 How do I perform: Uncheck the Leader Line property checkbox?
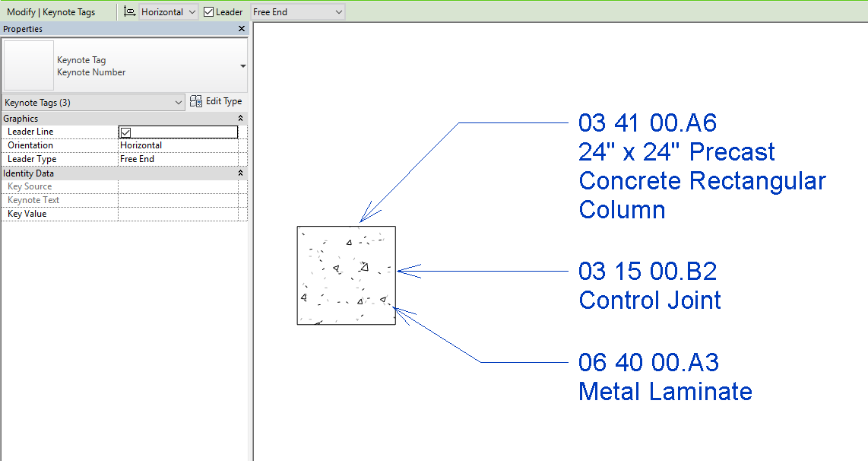(125, 131)
